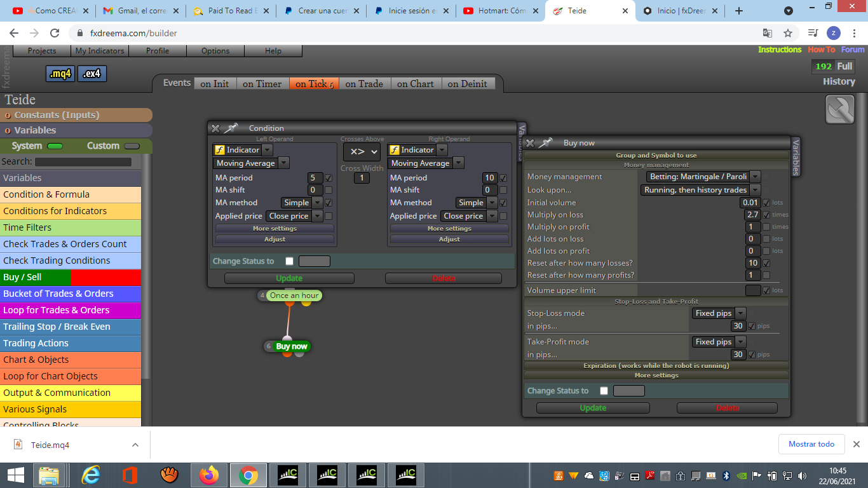Viewport: 868px width, 488px height.
Task: Bookmark this page with star icon
Action: tap(788, 33)
